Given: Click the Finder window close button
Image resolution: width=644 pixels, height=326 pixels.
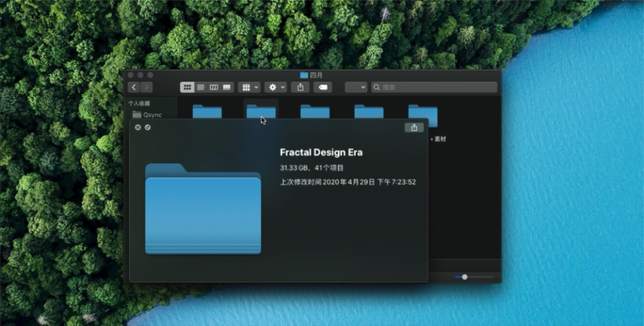Looking at the screenshot, I should pyautogui.click(x=131, y=75).
